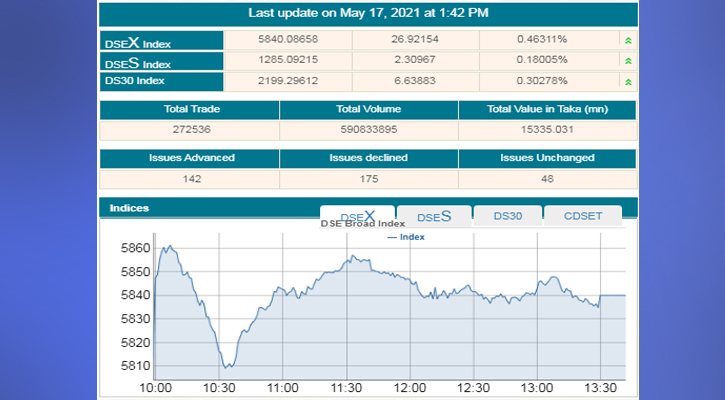The width and height of the screenshot is (725, 400).
Task: Select the DS30 chart tab
Action: point(508,216)
